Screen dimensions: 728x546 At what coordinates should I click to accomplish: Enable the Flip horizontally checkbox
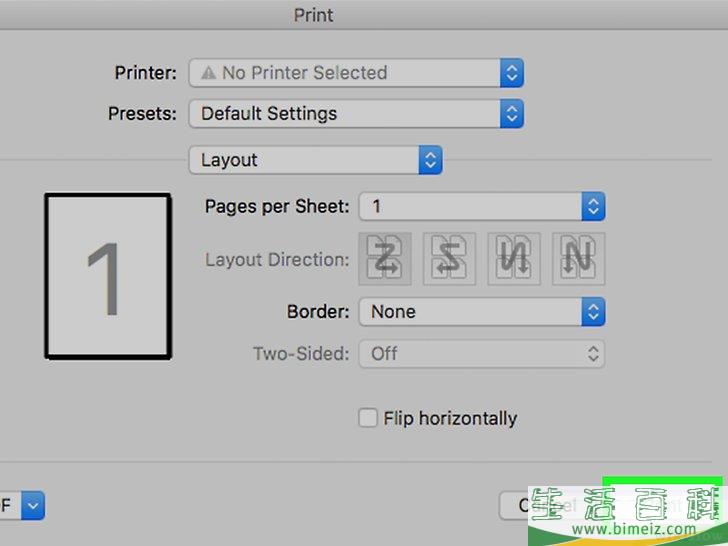click(x=368, y=418)
